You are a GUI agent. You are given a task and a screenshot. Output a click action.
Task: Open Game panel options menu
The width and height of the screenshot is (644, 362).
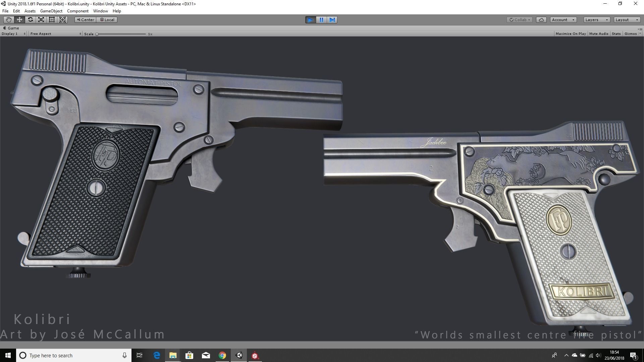[640, 29]
